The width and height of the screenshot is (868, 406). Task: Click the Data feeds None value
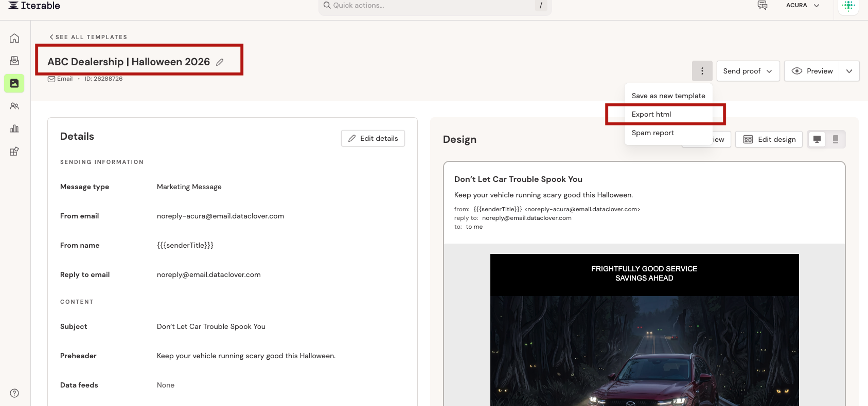pyautogui.click(x=166, y=385)
